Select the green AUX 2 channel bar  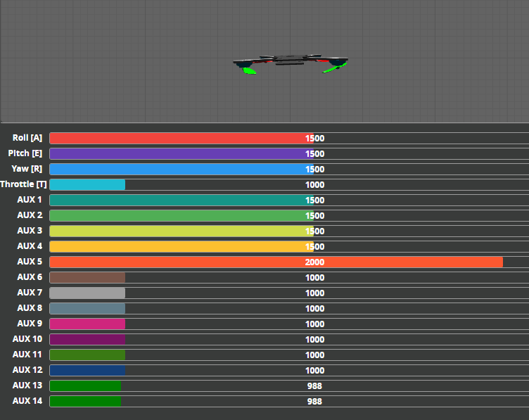point(181,216)
